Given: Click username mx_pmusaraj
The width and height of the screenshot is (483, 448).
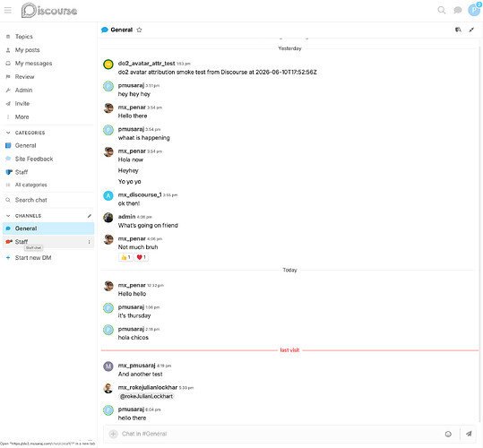Looking at the screenshot, I should pyautogui.click(x=136, y=366).
